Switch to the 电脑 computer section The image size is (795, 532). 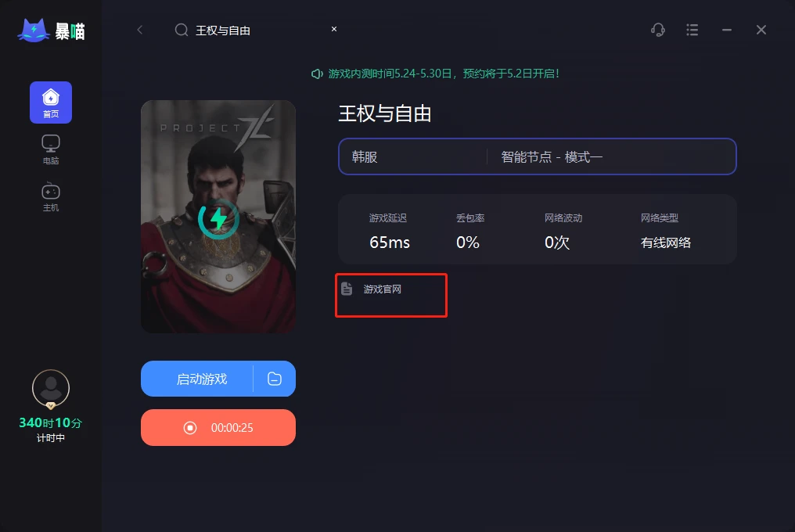pos(51,149)
